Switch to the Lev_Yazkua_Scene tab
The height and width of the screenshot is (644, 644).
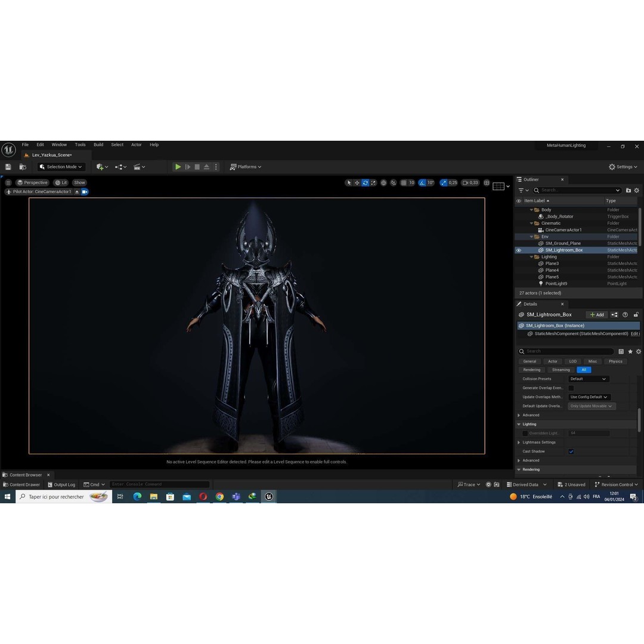click(52, 155)
